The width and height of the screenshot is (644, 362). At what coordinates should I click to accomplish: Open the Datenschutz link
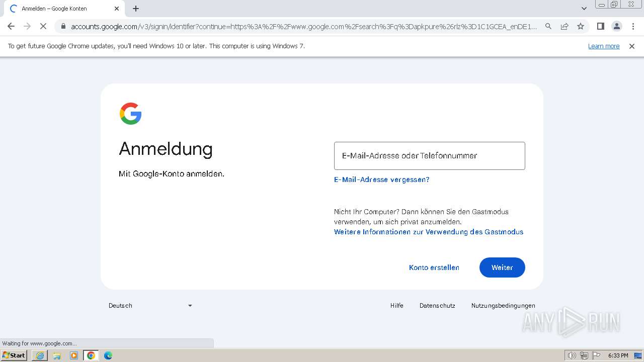tap(437, 306)
